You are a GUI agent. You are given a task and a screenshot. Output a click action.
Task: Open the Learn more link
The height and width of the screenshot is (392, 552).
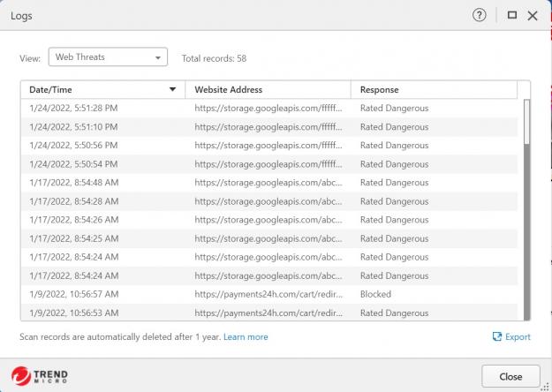click(x=246, y=337)
